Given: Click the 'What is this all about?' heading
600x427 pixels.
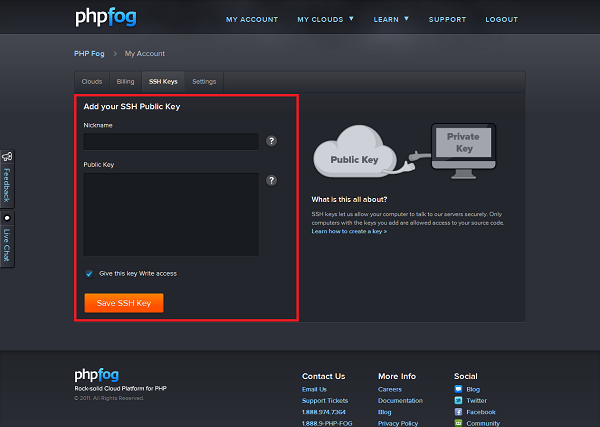Looking at the screenshot, I should 349,199.
